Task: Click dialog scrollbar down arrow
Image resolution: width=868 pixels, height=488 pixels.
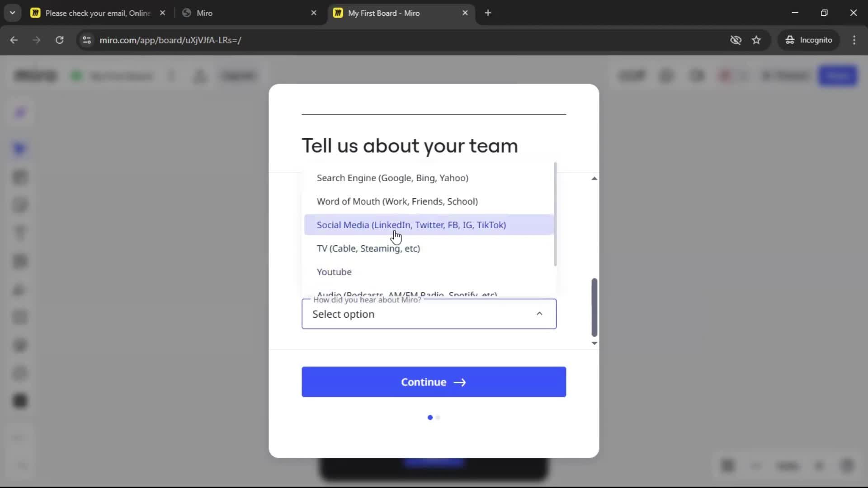Action: coord(594,343)
